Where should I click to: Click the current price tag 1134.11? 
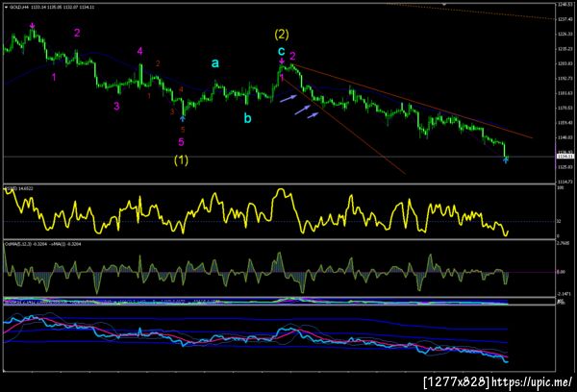click(565, 157)
